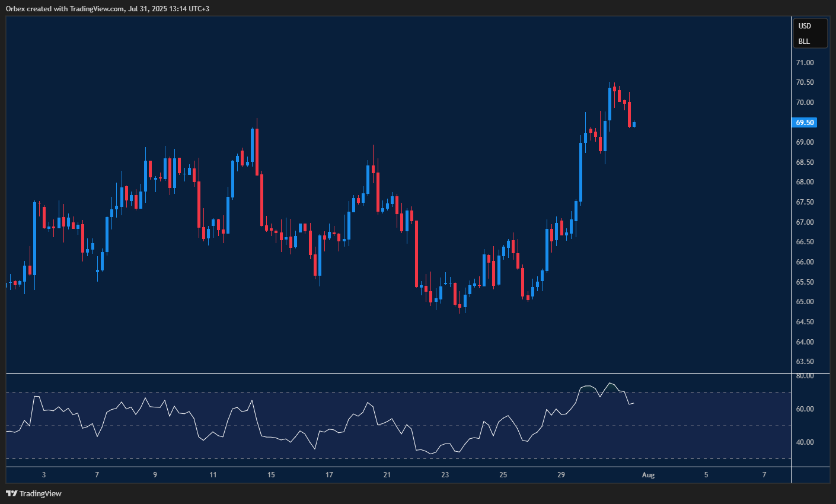
Task: Select the USD symbol label badge
Action: 805,25
